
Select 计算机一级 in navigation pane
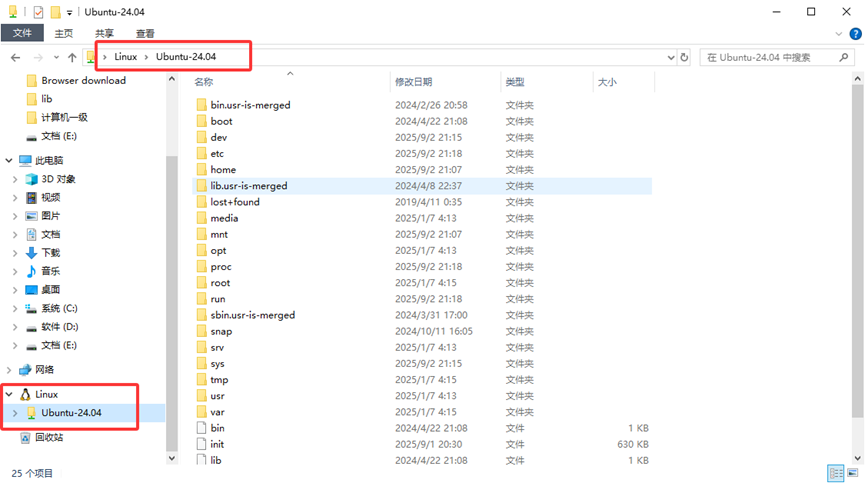click(x=64, y=117)
